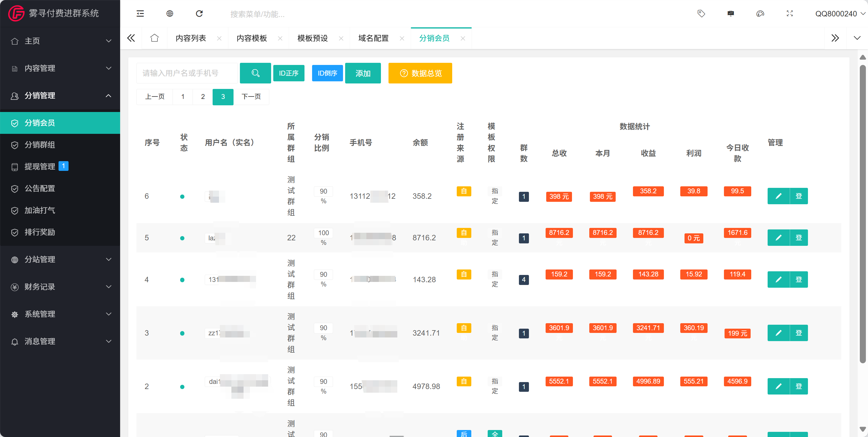Collapse the 分销管理 sidebar menu
868x437 pixels.
coord(60,95)
